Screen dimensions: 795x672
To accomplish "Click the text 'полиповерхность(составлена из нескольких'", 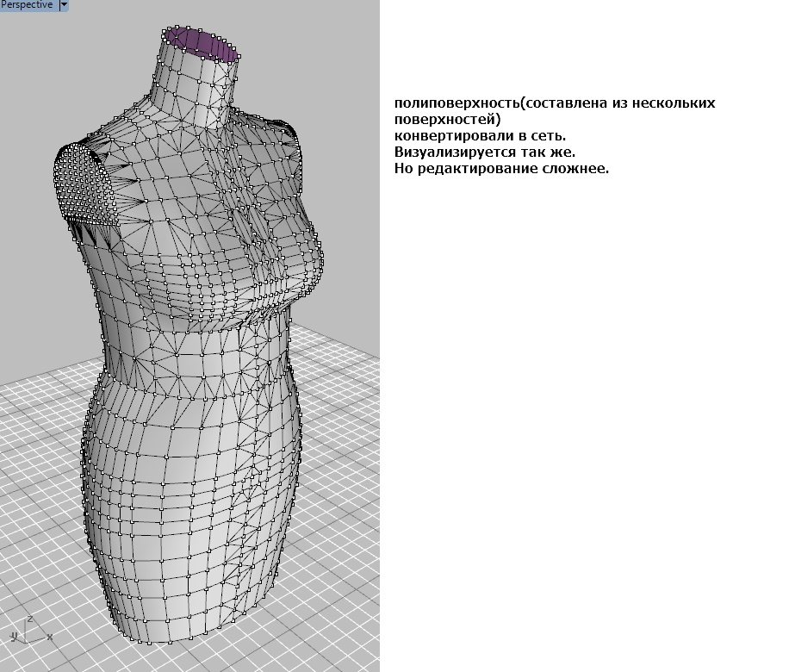I will coord(555,103).
